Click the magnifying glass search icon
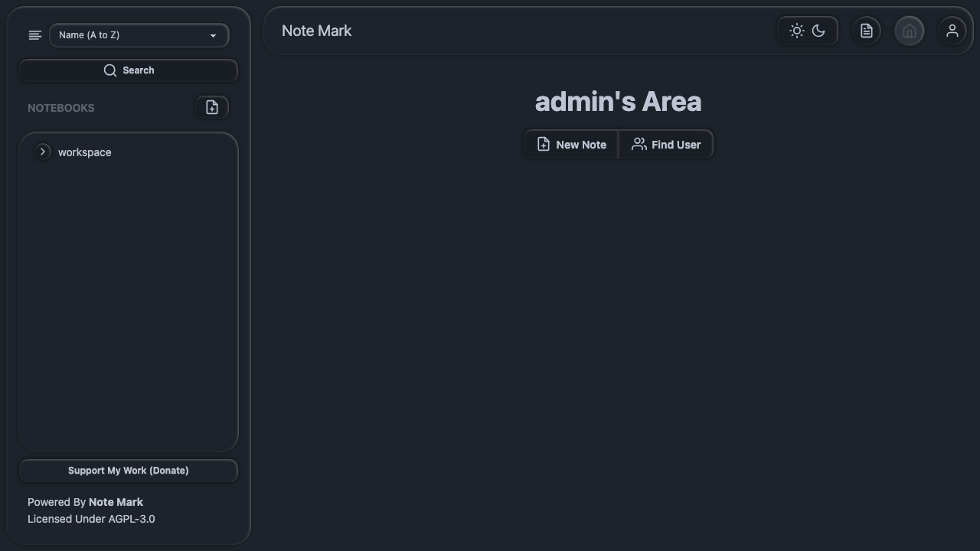The image size is (980, 551). coord(110,70)
